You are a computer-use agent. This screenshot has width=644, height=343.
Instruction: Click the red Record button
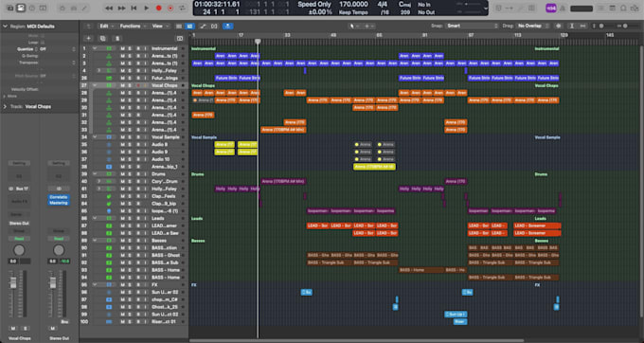159,8
